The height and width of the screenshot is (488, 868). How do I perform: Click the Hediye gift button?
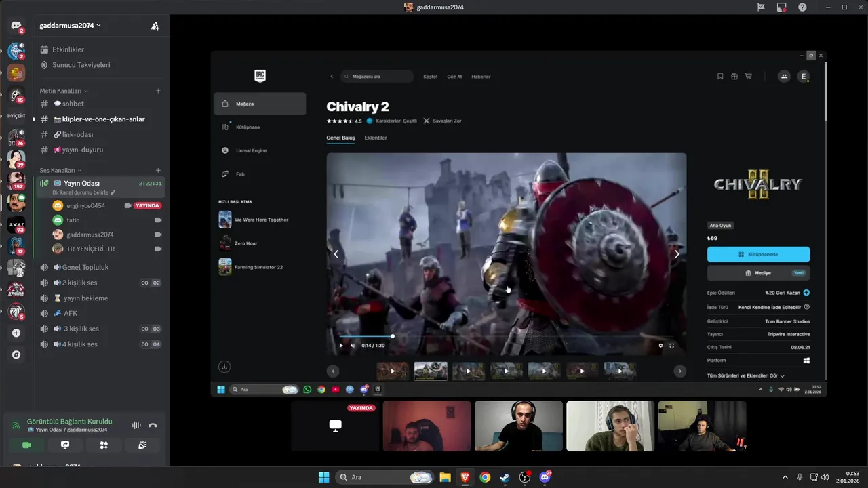click(758, 272)
